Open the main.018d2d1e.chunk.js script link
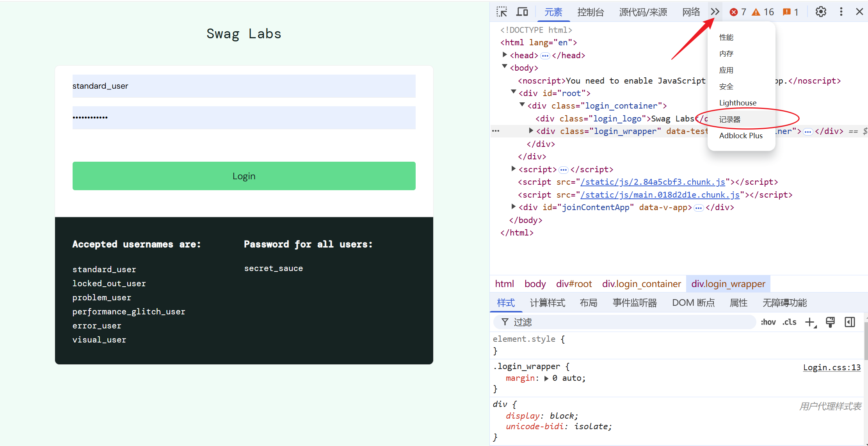 pyautogui.click(x=660, y=195)
